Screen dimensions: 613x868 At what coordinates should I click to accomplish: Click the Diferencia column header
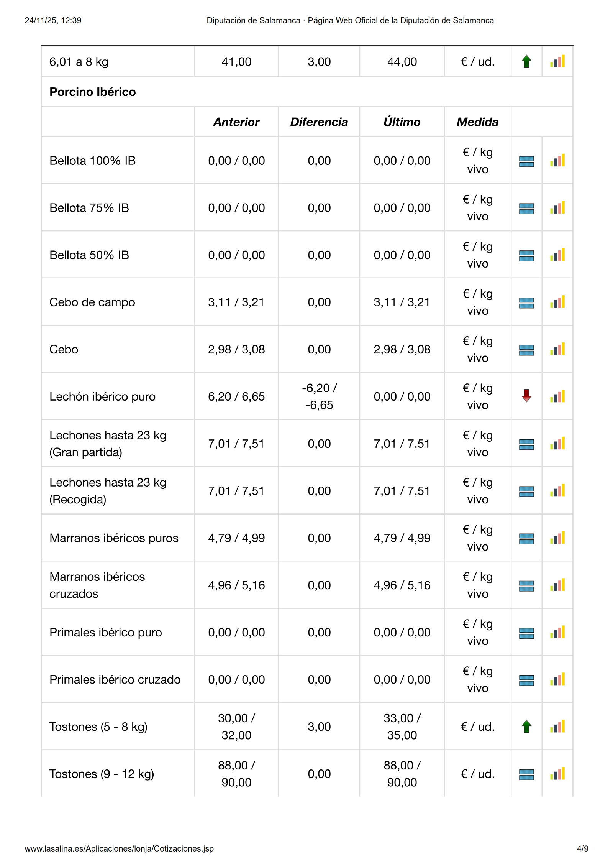point(319,122)
